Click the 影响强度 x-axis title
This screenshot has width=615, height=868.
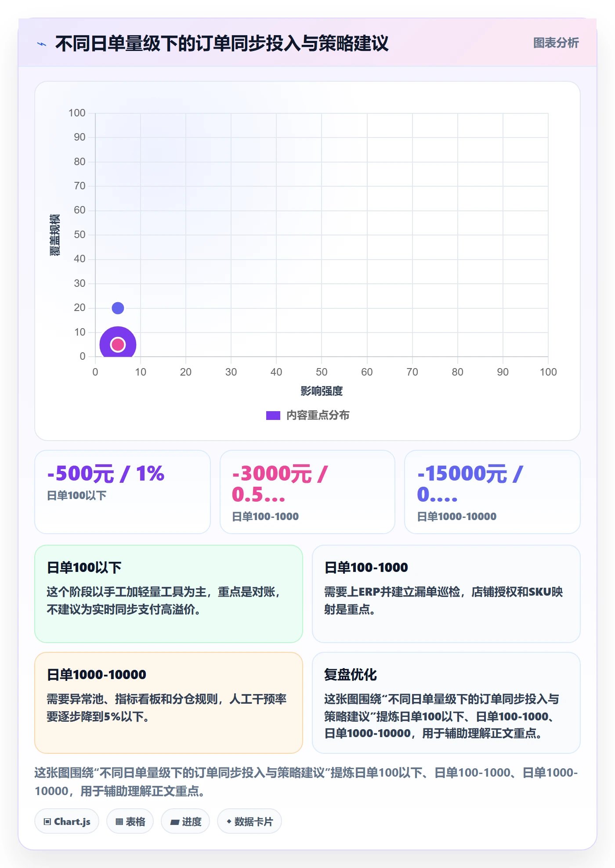pyautogui.click(x=322, y=391)
